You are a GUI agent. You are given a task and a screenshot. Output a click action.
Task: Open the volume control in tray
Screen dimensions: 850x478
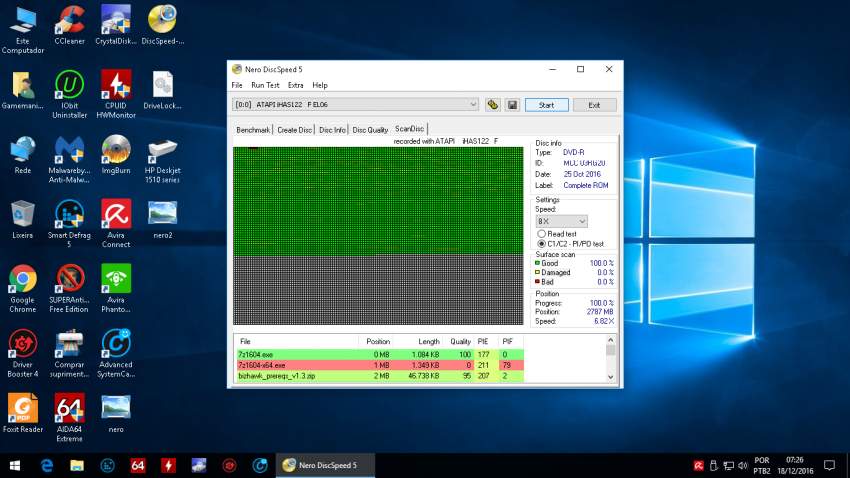point(743,466)
